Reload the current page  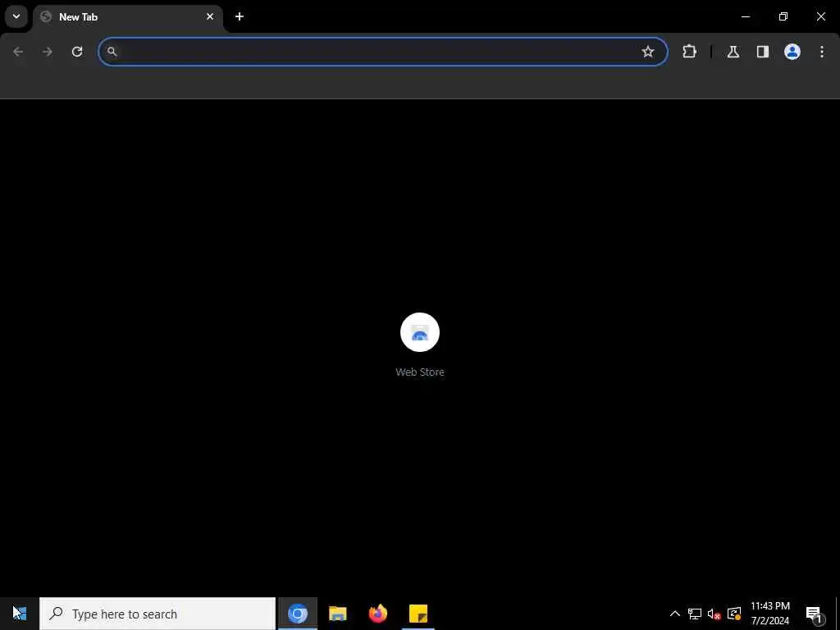77,52
